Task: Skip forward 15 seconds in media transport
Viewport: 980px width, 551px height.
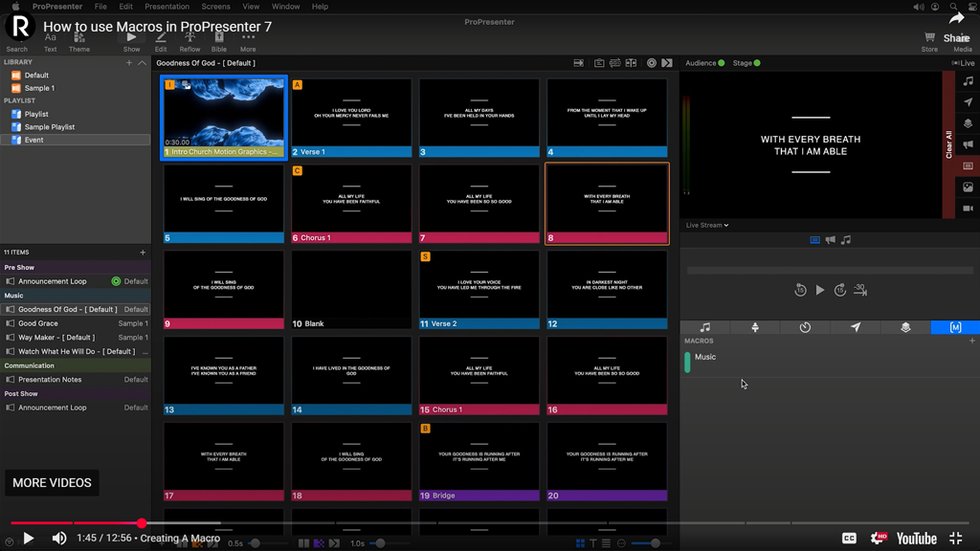Action: click(840, 290)
